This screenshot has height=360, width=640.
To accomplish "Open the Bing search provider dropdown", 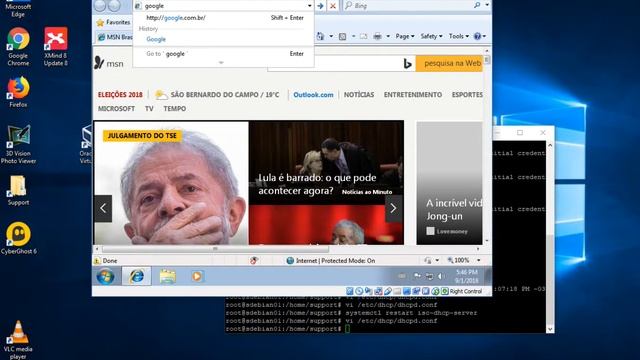I will 487,5.
